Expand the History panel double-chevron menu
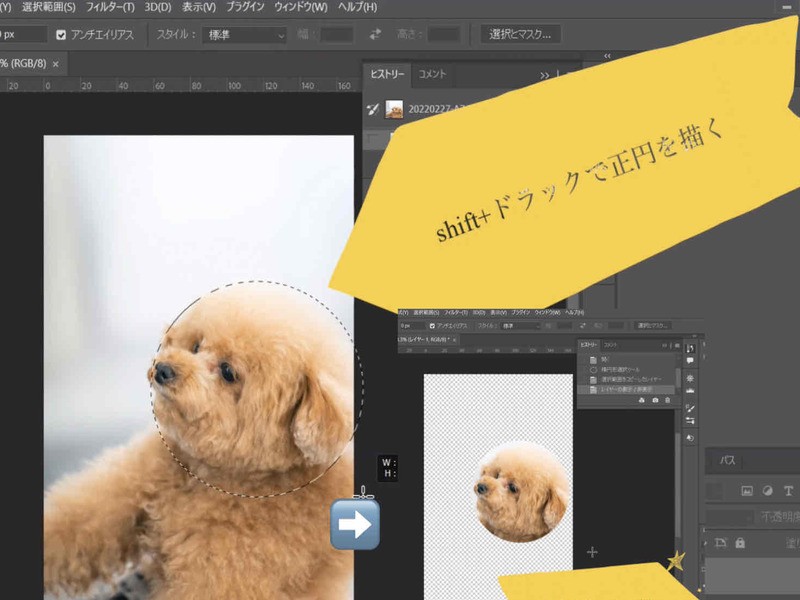800x600 pixels. 545,75
